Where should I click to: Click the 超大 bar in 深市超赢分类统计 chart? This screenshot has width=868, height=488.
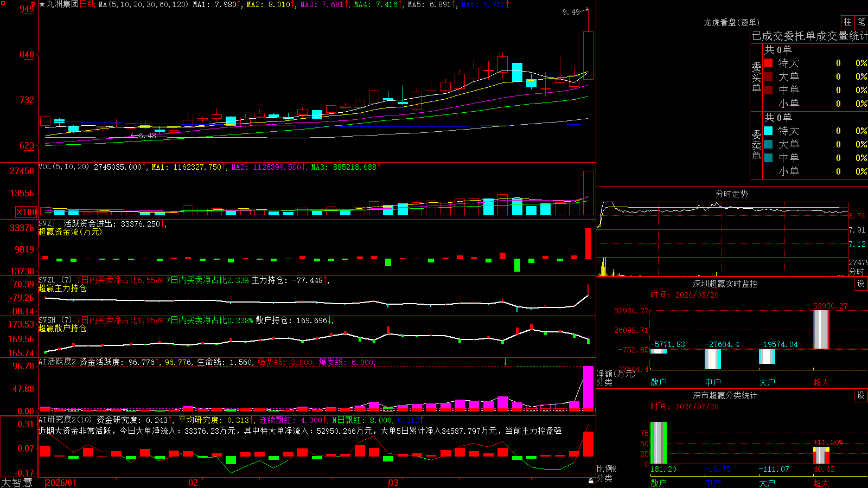[x=821, y=455]
